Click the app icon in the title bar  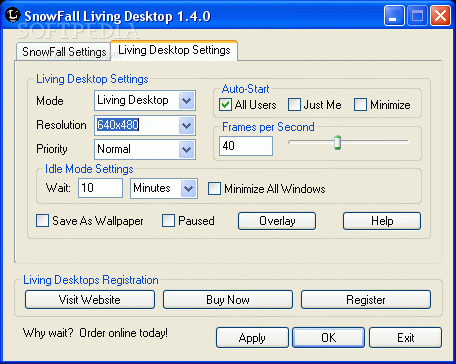point(13,15)
